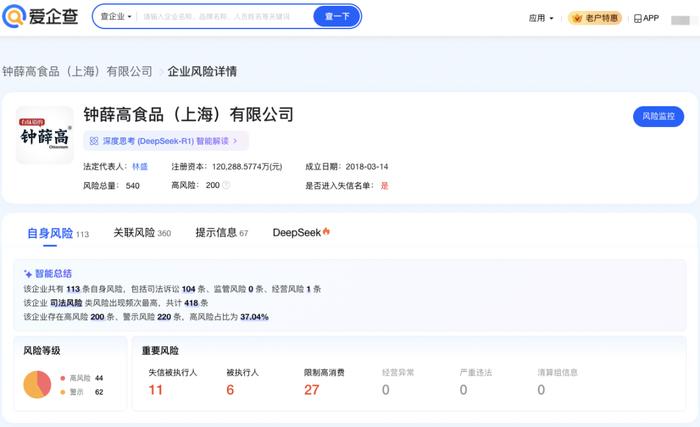Select the 重要风险 section heading

[160, 351]
